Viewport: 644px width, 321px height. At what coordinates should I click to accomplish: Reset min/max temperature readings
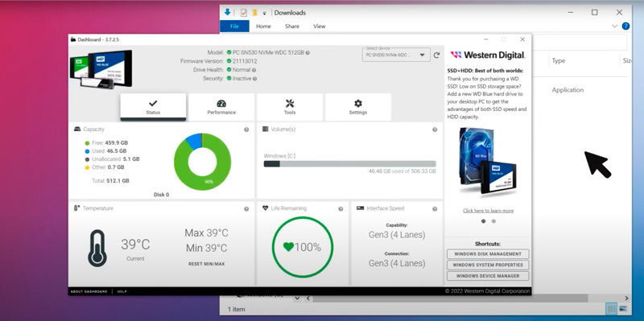[207, 264]
